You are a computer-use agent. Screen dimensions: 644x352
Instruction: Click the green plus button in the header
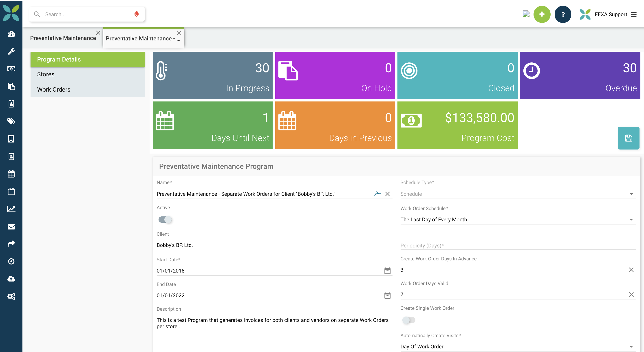pyautogui.click(x=542, y=14)
